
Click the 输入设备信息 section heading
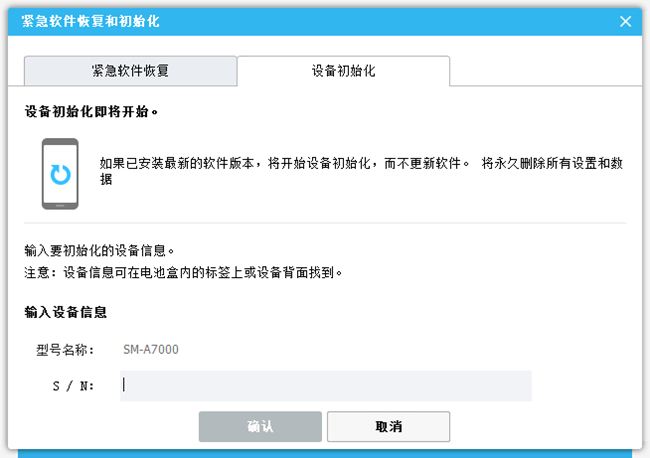click(x=66, y=312)
